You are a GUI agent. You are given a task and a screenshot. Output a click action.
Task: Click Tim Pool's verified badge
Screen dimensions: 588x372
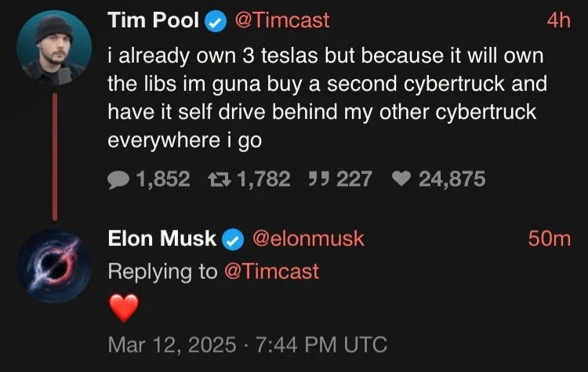pyautogui.click(x=215, y=21)
